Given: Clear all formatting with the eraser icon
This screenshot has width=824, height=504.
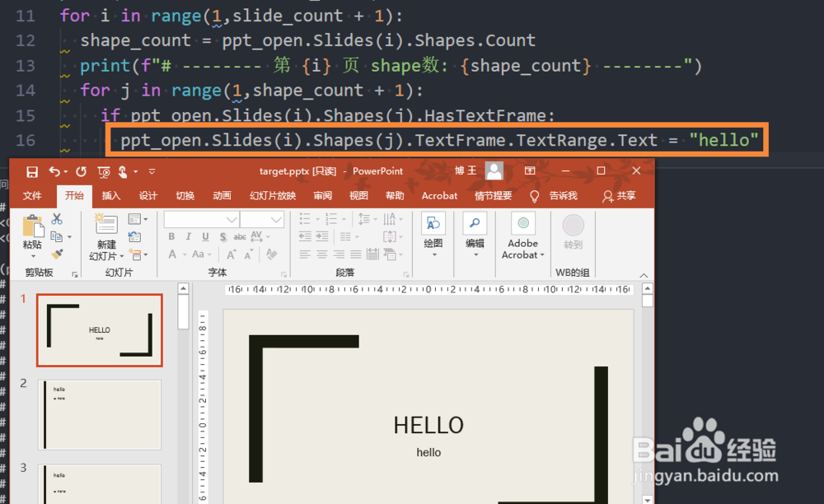Looking at the screenshot, I should [x=271, y=254].
